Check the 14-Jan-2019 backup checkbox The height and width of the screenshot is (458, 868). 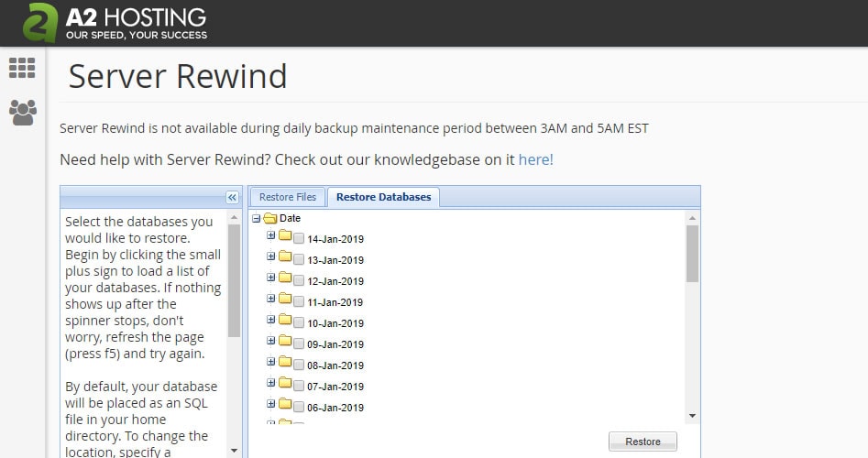(299, 239)
